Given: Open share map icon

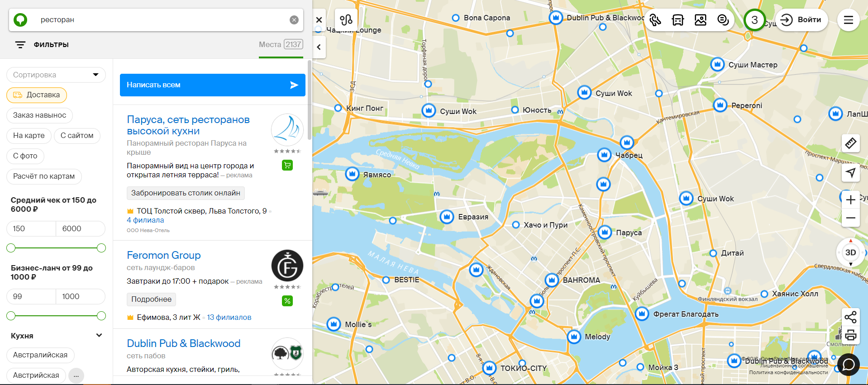Looking at the screenshot, I should (851, 317).
